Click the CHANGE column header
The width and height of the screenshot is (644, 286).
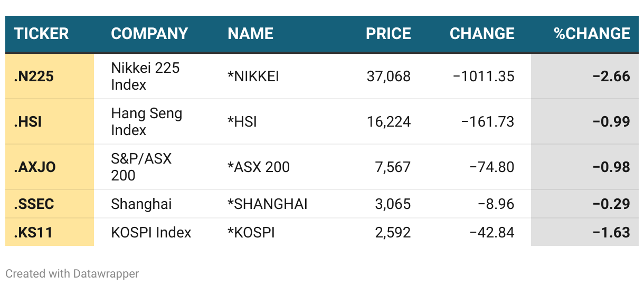pyautogui.click(x=482, y=34)
